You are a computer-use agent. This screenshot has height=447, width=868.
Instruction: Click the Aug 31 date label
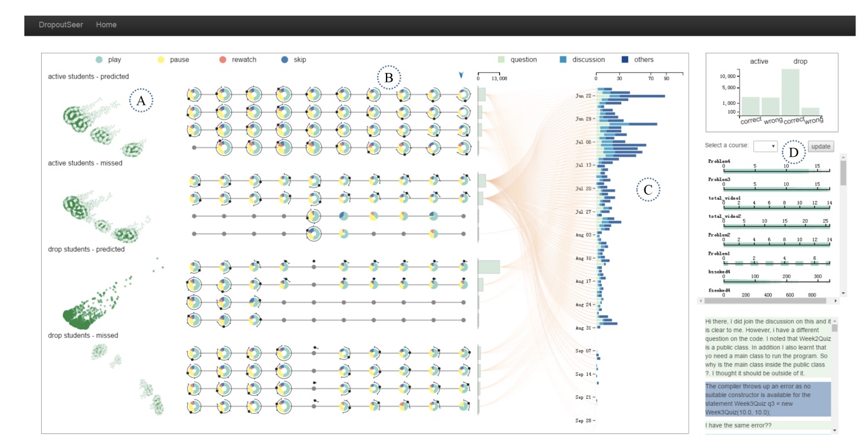(x=583, y=328)
